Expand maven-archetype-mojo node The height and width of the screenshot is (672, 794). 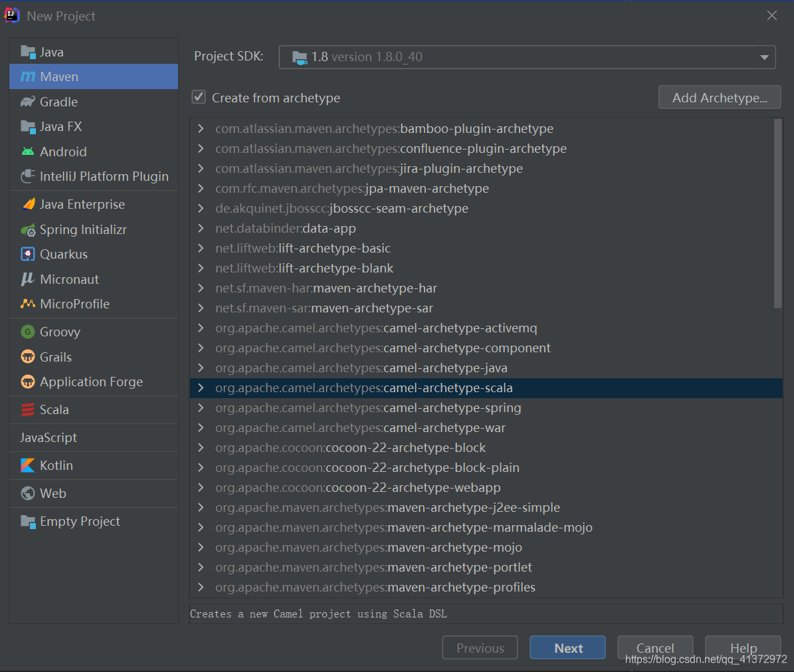pos(201,548)
